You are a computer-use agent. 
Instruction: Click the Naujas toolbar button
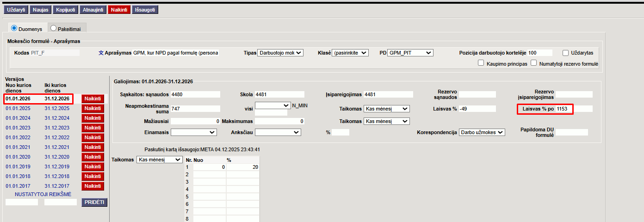click(x=41, y=10)
